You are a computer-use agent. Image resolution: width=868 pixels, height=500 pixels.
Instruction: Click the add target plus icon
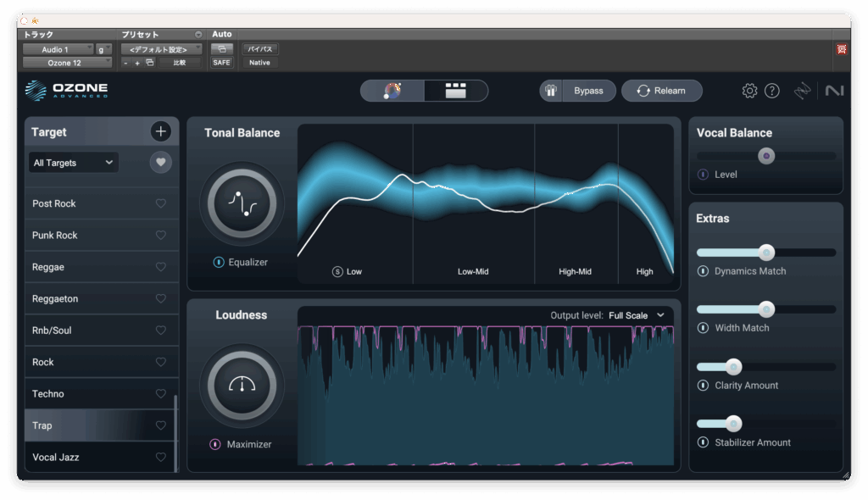160,131
